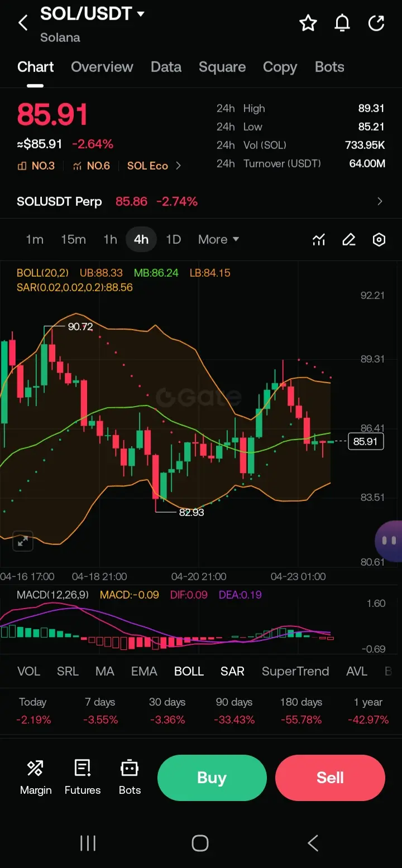Screen dimensions: 402x868
Task: Open Futures trading
Action: (x=83, y=777)
